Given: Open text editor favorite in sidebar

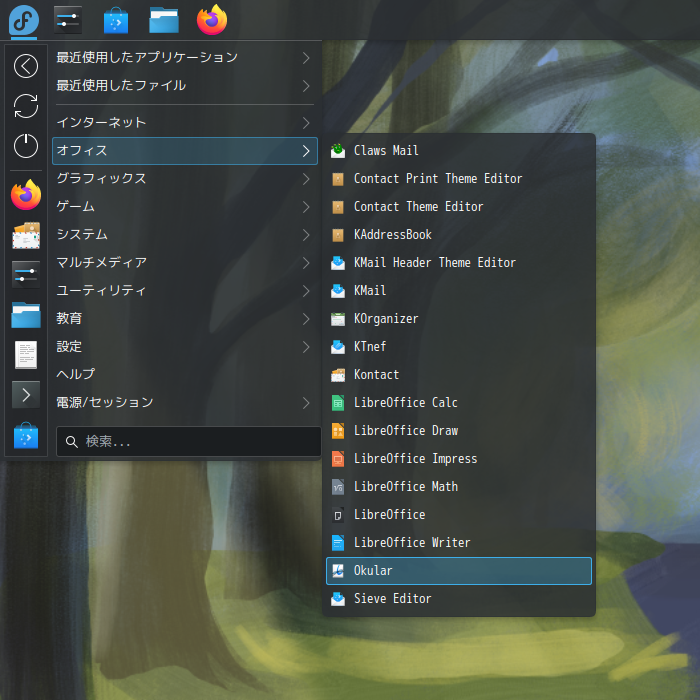Looking at the screenshot, I should [x=26, y=354].
